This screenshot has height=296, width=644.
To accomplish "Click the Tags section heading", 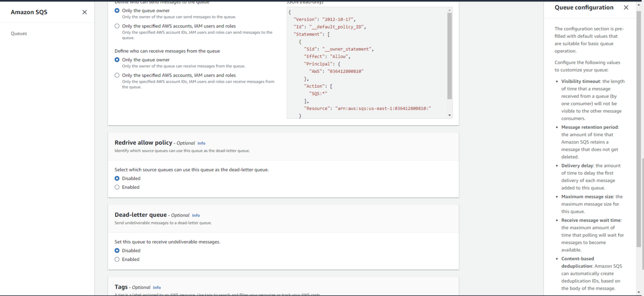I will point(121,287).
